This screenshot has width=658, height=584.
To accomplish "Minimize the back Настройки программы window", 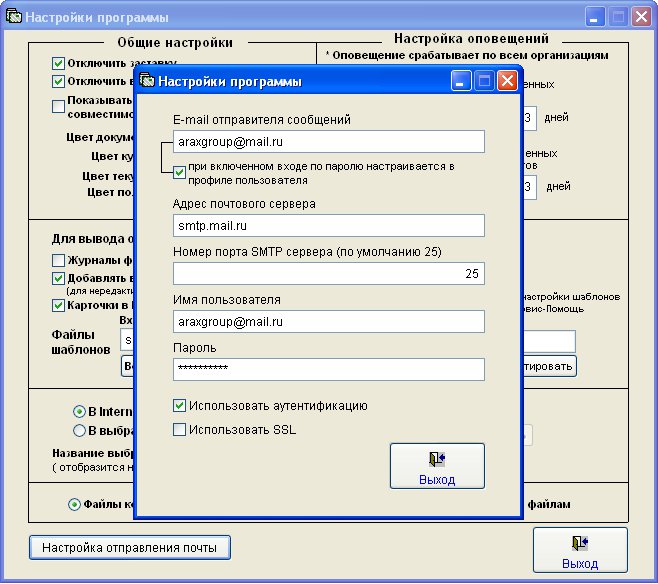I will click(595, 17).
